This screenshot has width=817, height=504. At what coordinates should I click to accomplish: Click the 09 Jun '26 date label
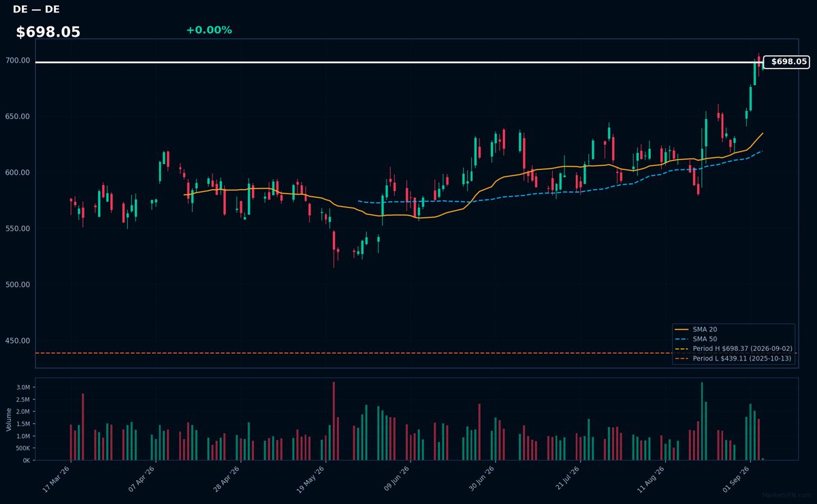click(x=396, y=479)
